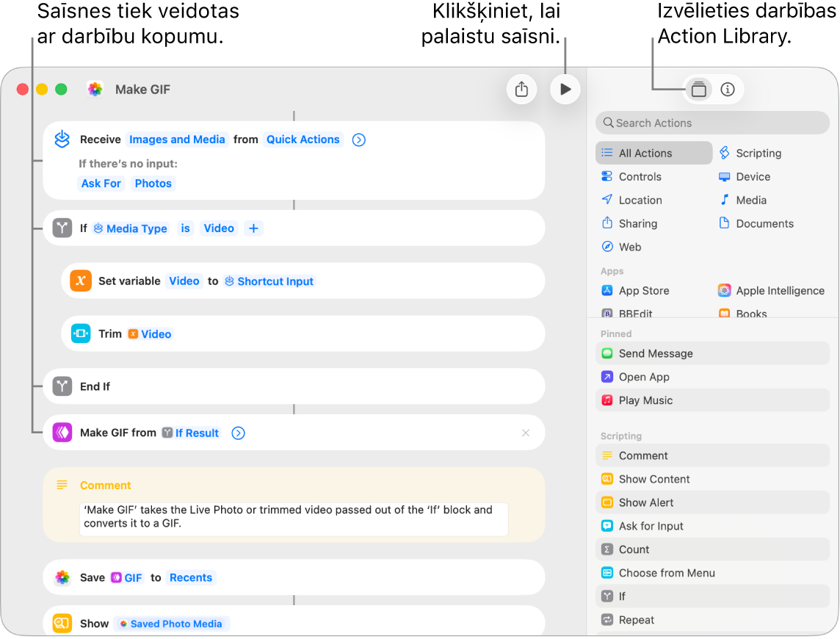840x639 pixels.
Task: Click the Receive action download icon
Action: click(x=62, y=139)
